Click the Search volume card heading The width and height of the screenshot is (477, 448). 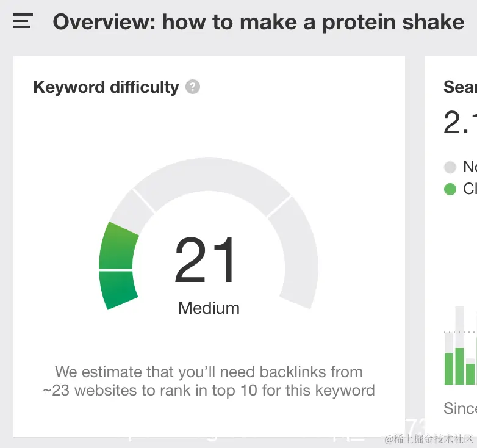[x=460, y=87]
